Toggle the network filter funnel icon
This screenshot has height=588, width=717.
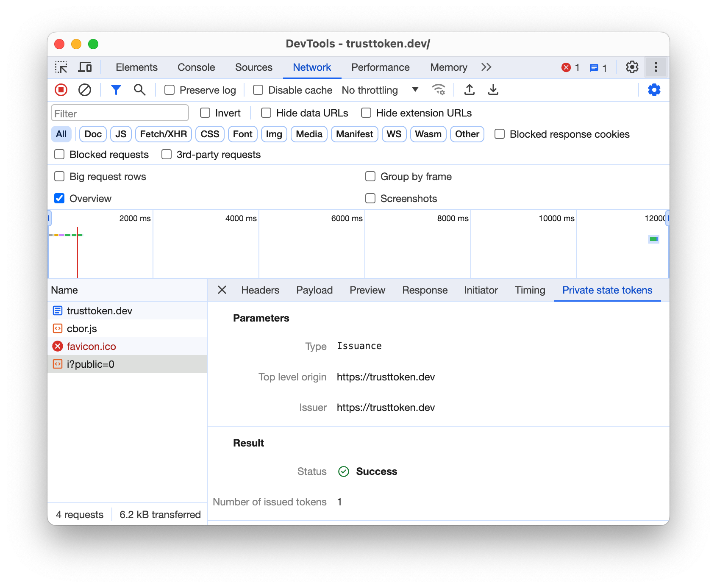(x=116, y=90)
